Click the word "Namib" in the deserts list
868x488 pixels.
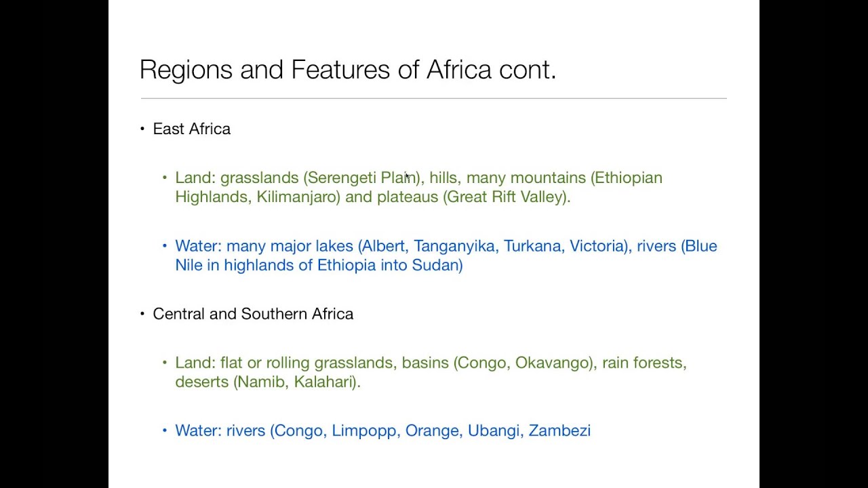(x=261, y=382)
